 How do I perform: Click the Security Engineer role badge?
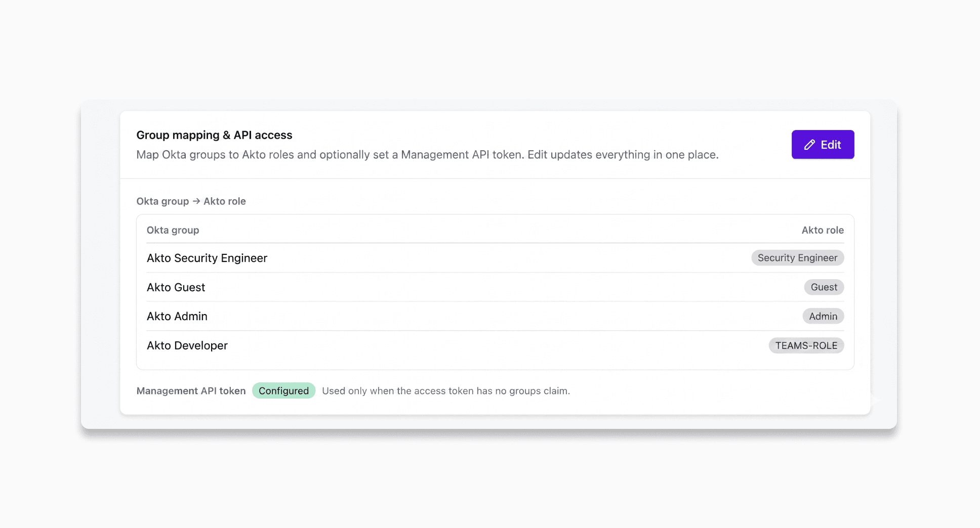(797, 258)
